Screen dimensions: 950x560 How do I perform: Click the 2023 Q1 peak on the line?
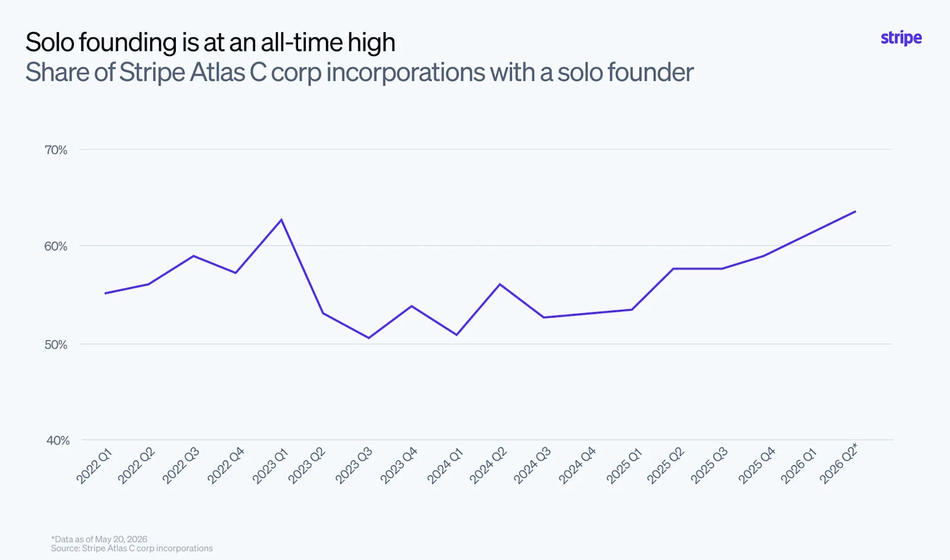[281, 220]
